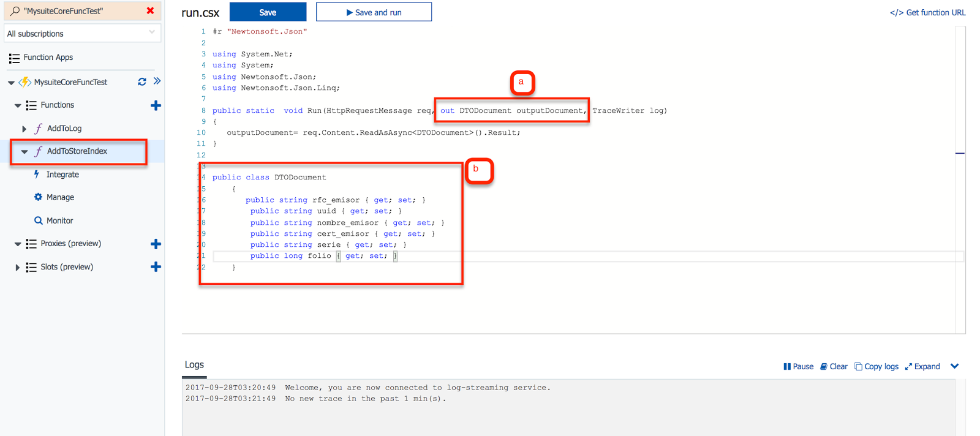Click the Manage gear icon
Image resolution: width=980 pixels, height=436 pixels.
click(38, 197)
